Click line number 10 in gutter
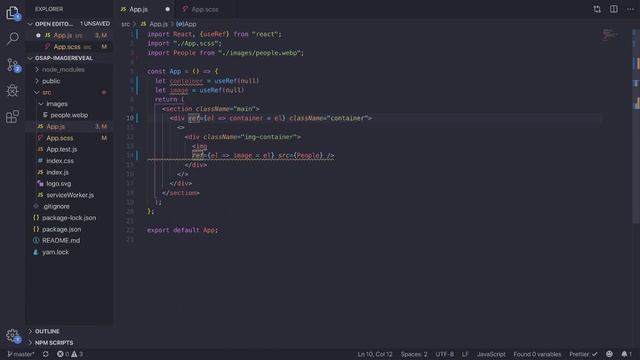The width and height of the screenshot is (640, 360). (x=130, y=118)
